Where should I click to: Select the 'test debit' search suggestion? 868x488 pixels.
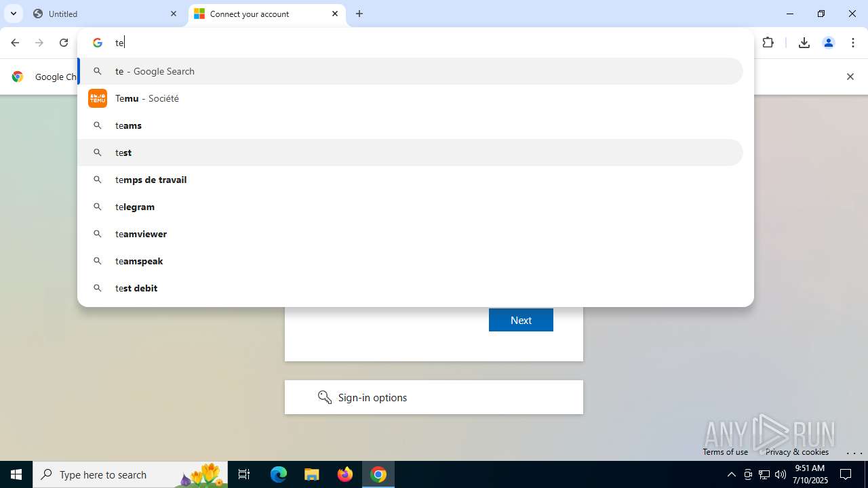pyautogui.click(x=410, y=288)
